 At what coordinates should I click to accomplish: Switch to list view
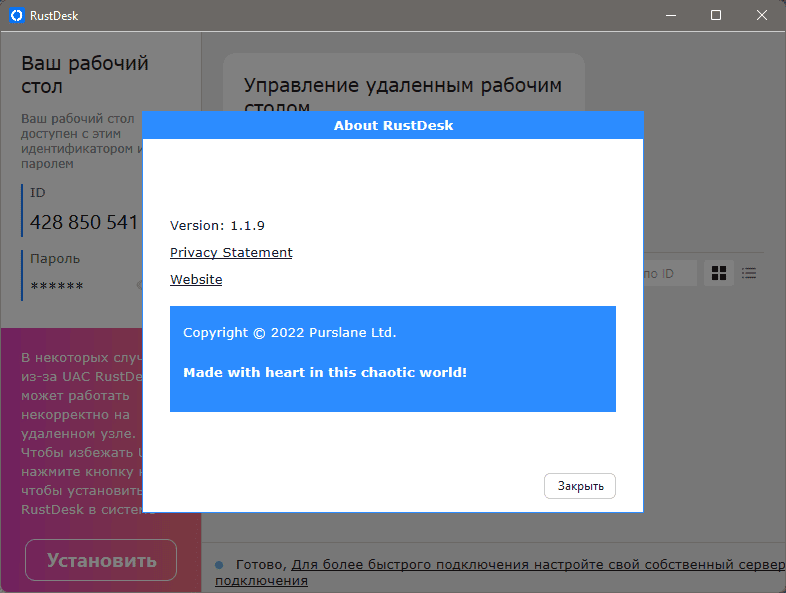pyautogui.click(x=749, y=273)
